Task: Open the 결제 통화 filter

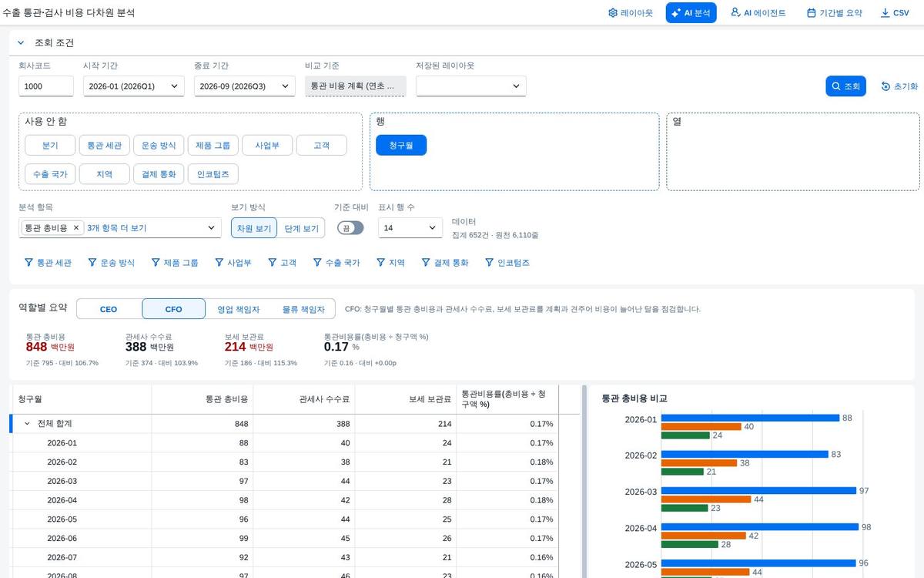Action: pyautogui.click(x=445, y=263)
